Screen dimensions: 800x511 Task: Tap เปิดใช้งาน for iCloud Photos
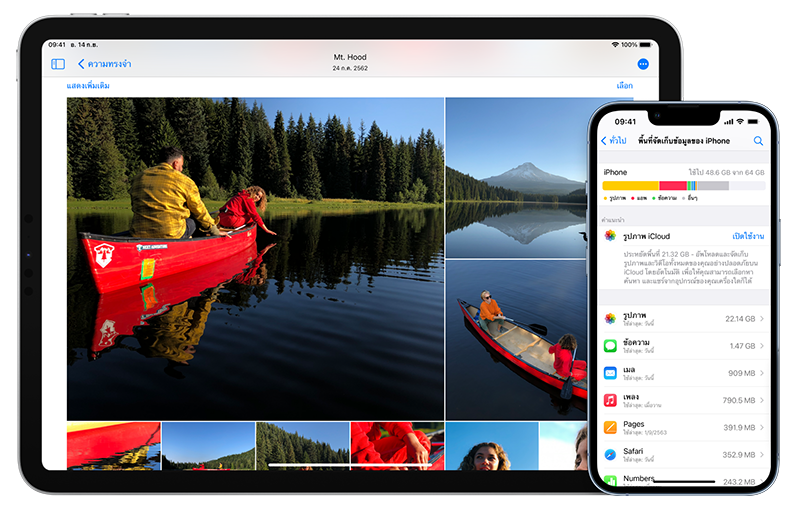click(x=748, y=236)
